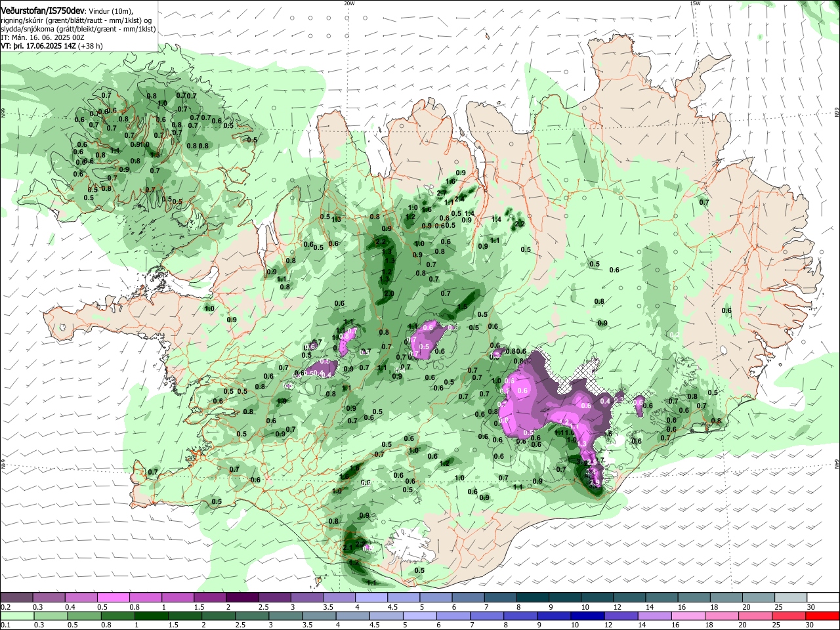Image resolution: width=840 pixels, height=630 pixels.
Task: Select the white swatch after 30 in upper legend
Action: click(x=824, y=597)
